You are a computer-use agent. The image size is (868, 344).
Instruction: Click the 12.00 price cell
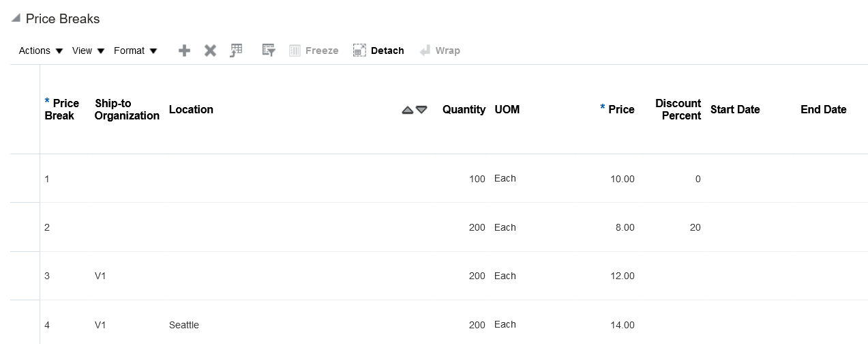tap(622, 276)
